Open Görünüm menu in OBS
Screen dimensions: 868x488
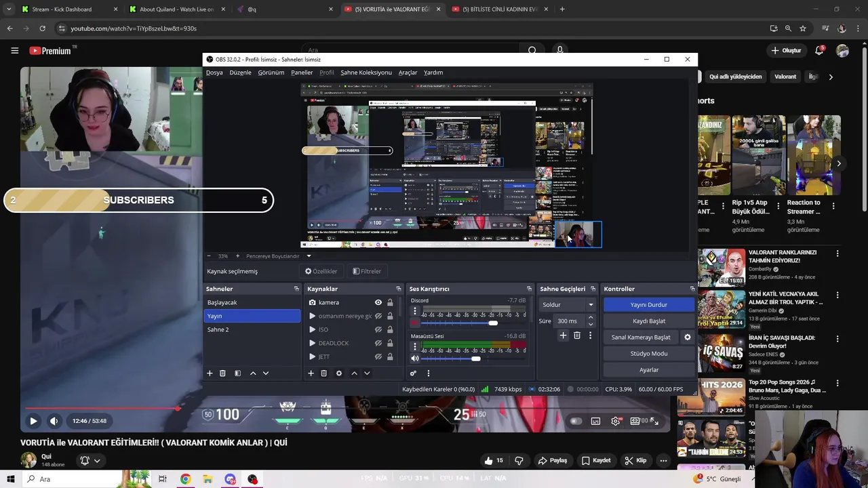(x=271, y=73)
